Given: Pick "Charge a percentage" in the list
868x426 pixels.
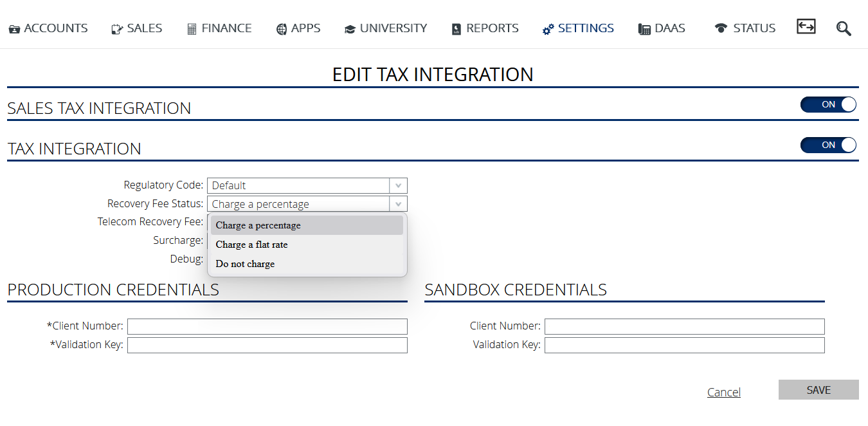Looking at the screenshot, I should point(258,226).
